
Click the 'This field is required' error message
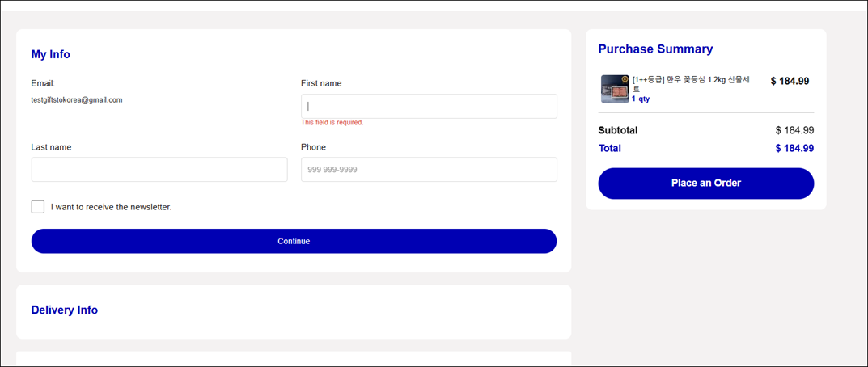pyautogui.click(x=332, y=123)
